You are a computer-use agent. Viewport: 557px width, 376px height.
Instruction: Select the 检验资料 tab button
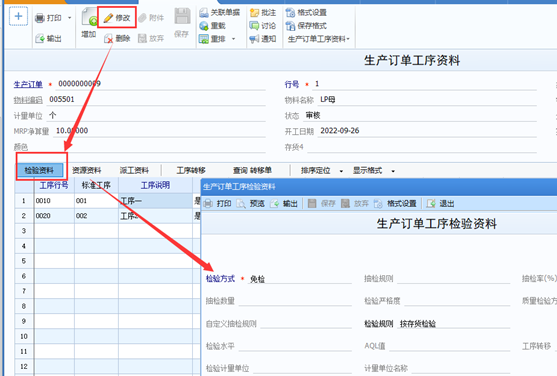(x=39, y=171)
